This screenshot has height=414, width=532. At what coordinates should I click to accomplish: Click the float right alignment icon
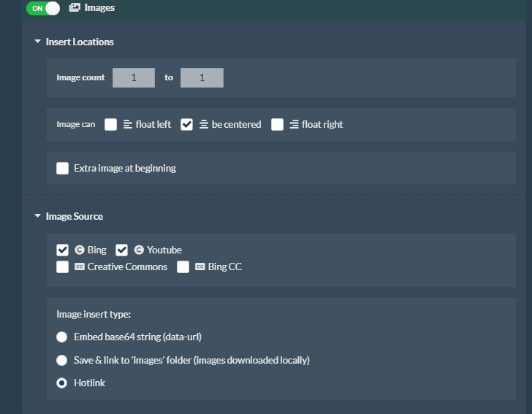coord(294,124)
